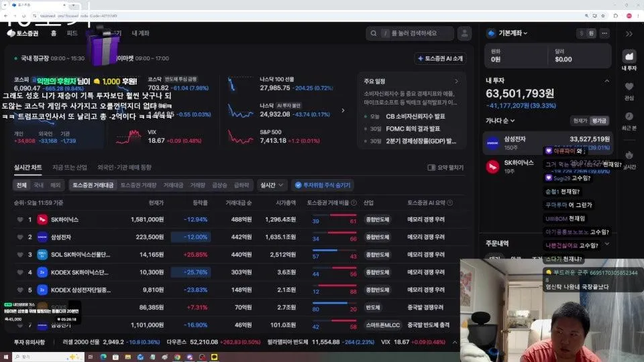Filter ranking by 국내

pyautogui.click(x=38, y=185)
